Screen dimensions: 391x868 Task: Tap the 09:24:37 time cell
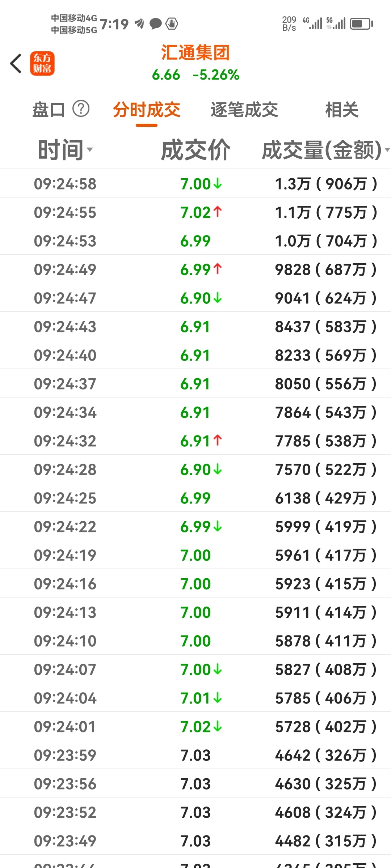pos(65,384)
